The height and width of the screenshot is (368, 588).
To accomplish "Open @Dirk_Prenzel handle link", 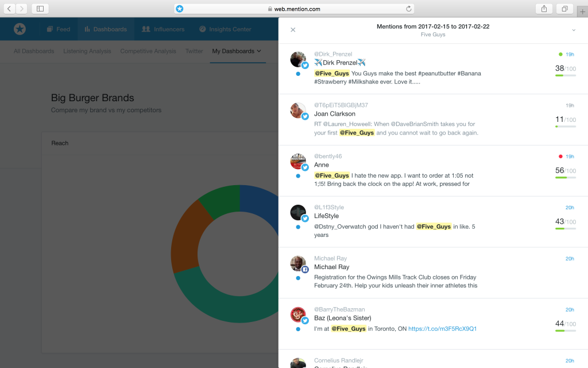I will (x=333, y=54).
